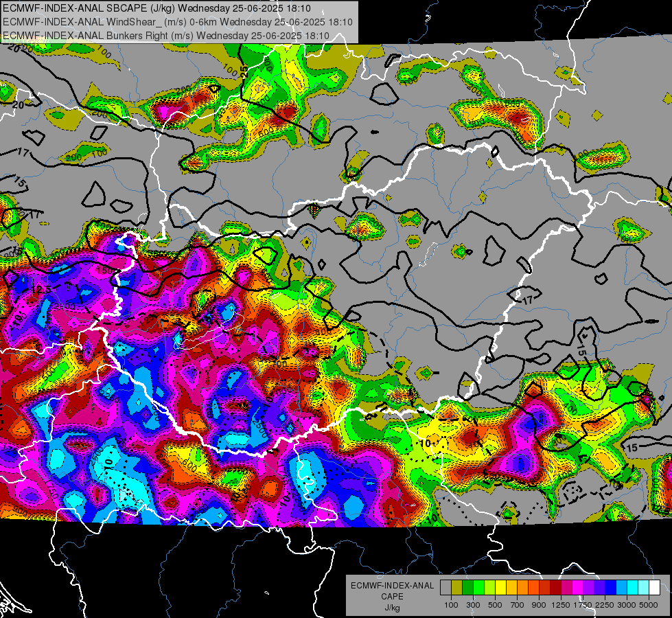Click the legend value 500

[x=495, y=605]
